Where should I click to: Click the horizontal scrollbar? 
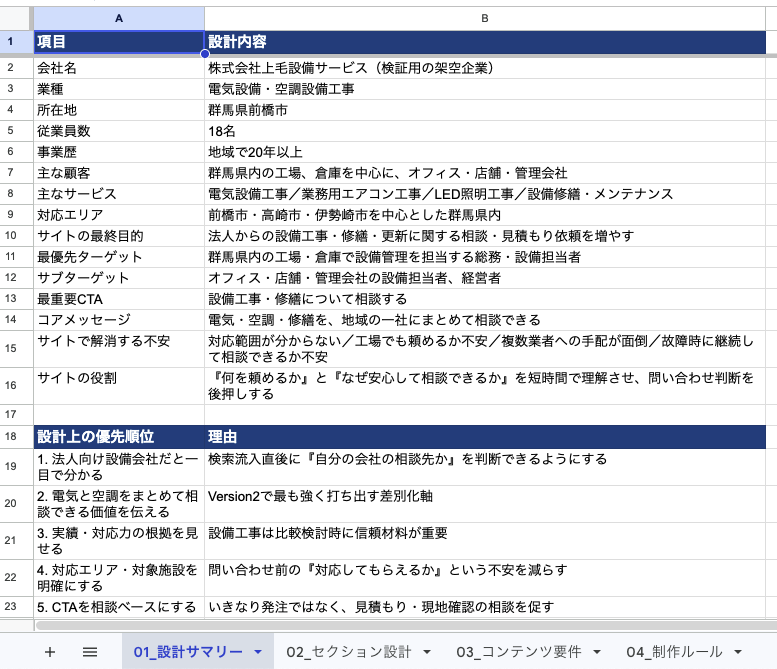(405, 625)
